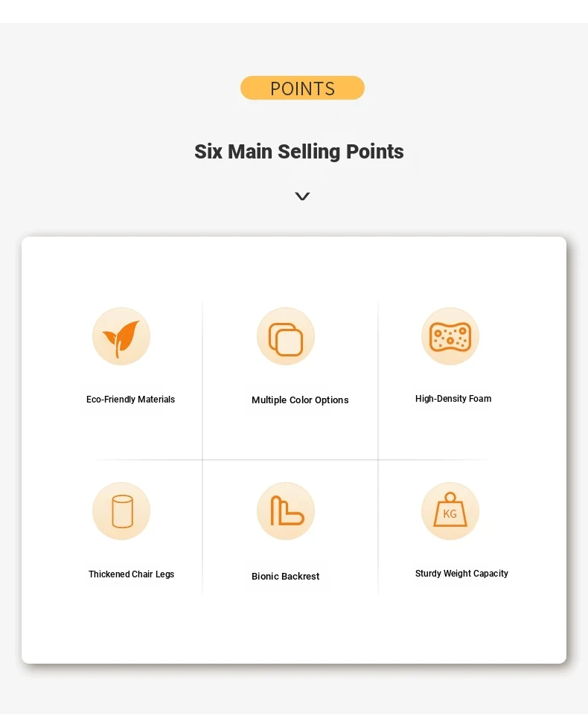
Task: Open the Thickened Chair Legs label
Action: coord(132,574)
